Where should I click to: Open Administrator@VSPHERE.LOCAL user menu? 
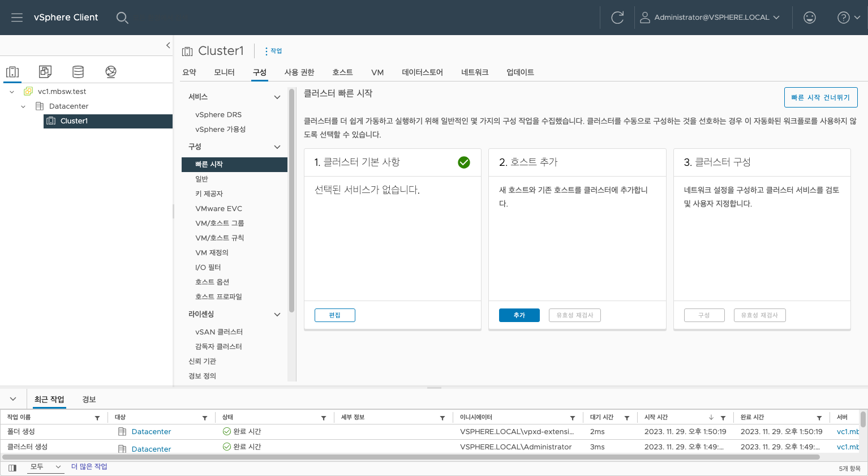710,18
